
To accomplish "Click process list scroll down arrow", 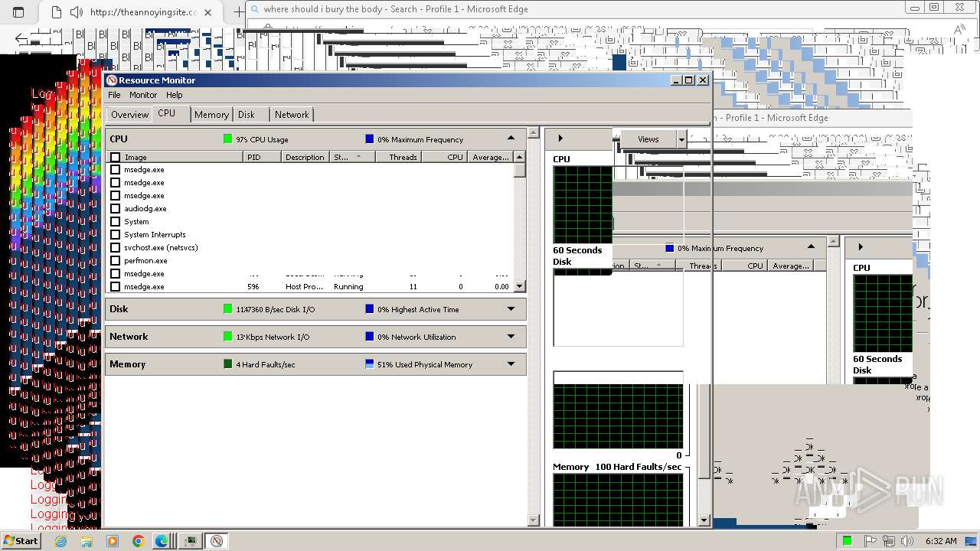I will point(520,286).
